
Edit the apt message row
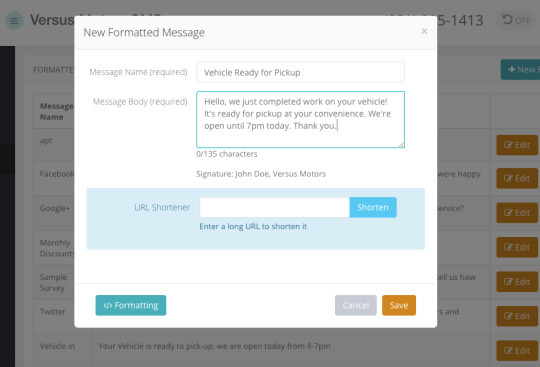click(x=517, y=145)
